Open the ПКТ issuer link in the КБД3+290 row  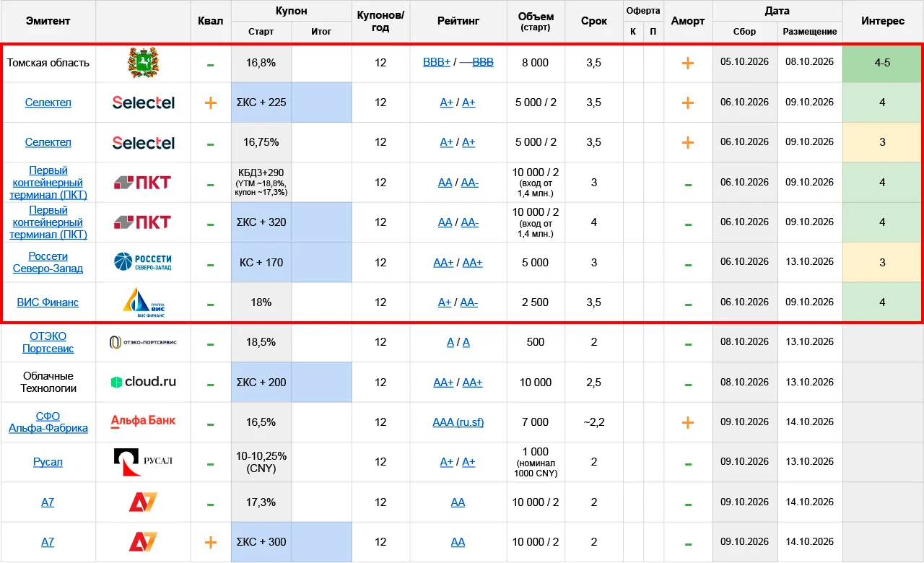point(48,182)
